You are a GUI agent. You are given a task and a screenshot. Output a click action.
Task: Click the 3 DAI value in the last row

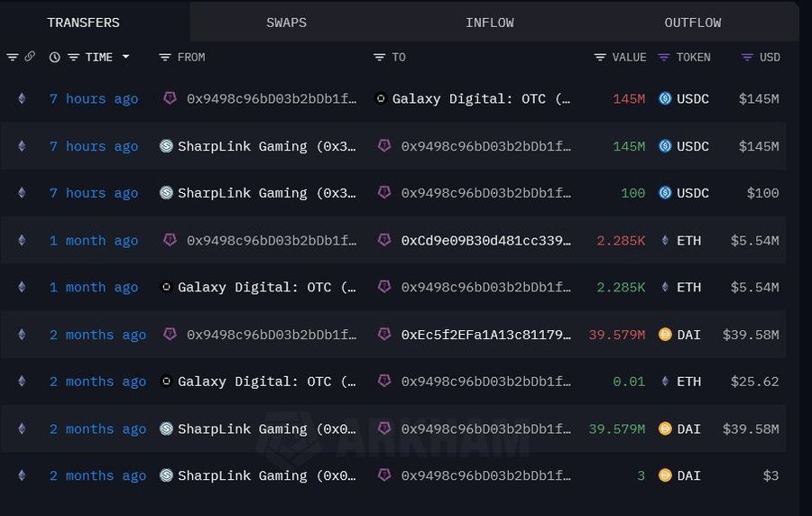tap(641, 475)
